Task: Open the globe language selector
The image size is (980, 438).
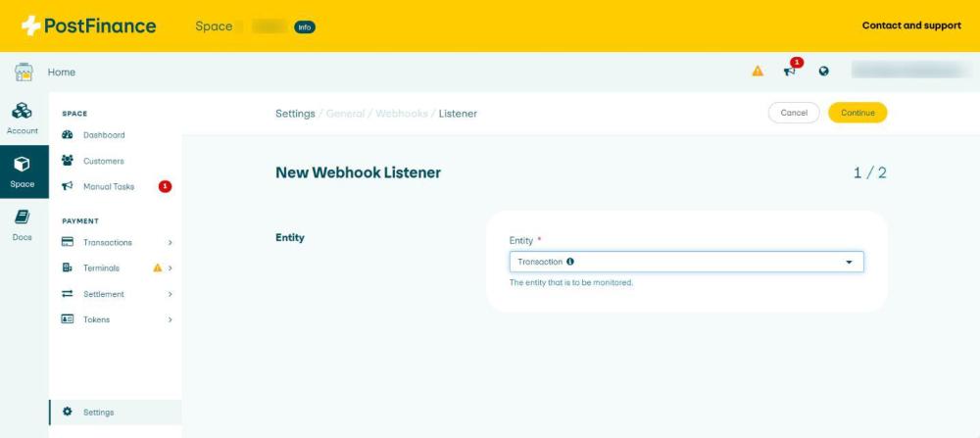Action: click(x=824, y=72)
